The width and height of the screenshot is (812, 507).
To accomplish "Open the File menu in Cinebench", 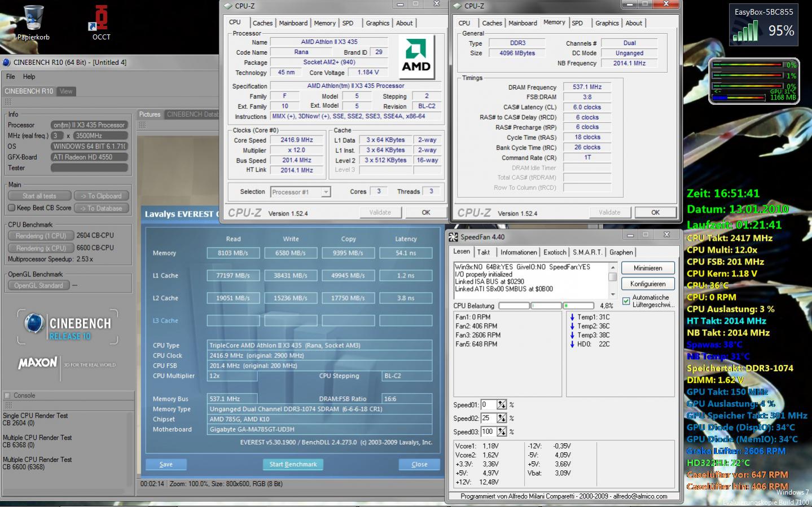I will click(11, 77).
